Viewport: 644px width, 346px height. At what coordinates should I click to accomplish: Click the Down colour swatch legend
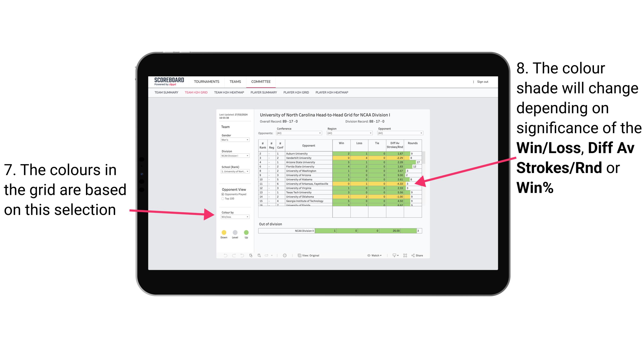click(x=223, y=232)
